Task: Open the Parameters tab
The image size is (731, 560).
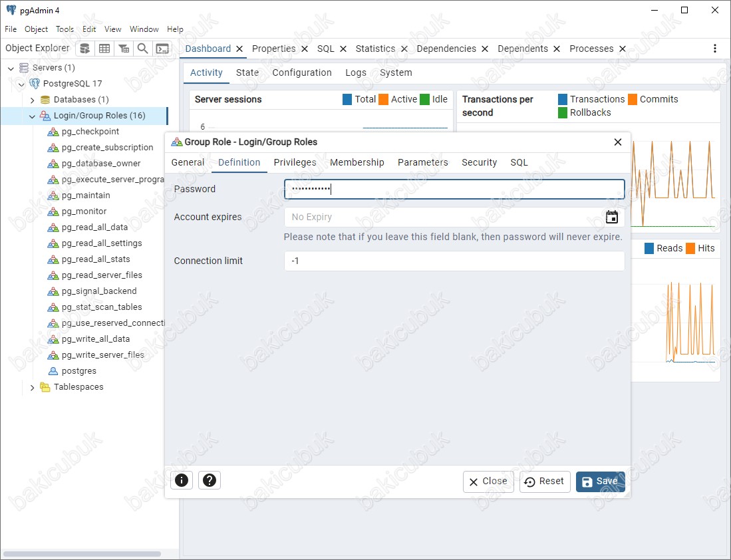Action: 423,162
